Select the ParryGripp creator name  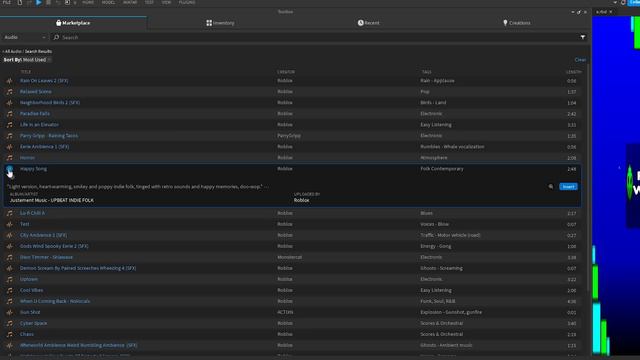(289, 136)
